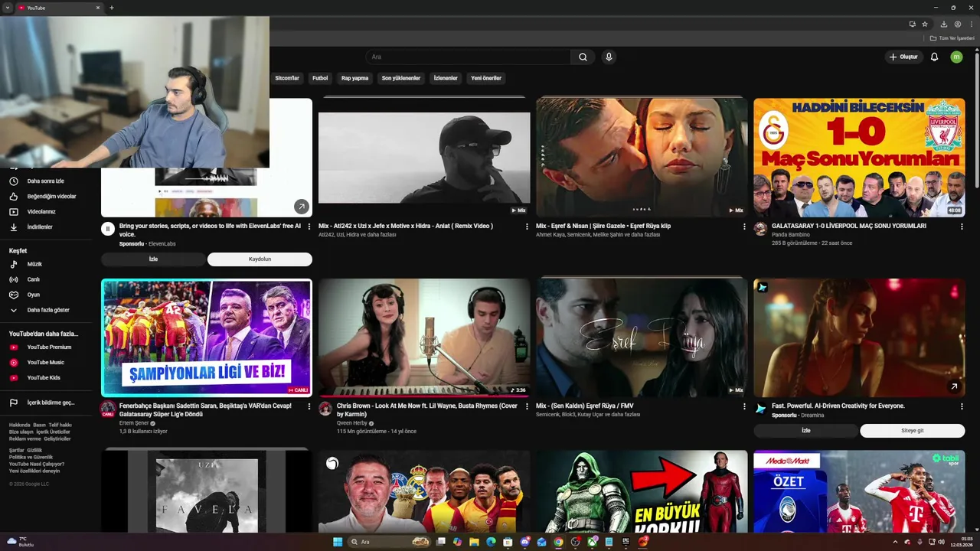Select the İzlenenler filter chip

coord(446,78)
